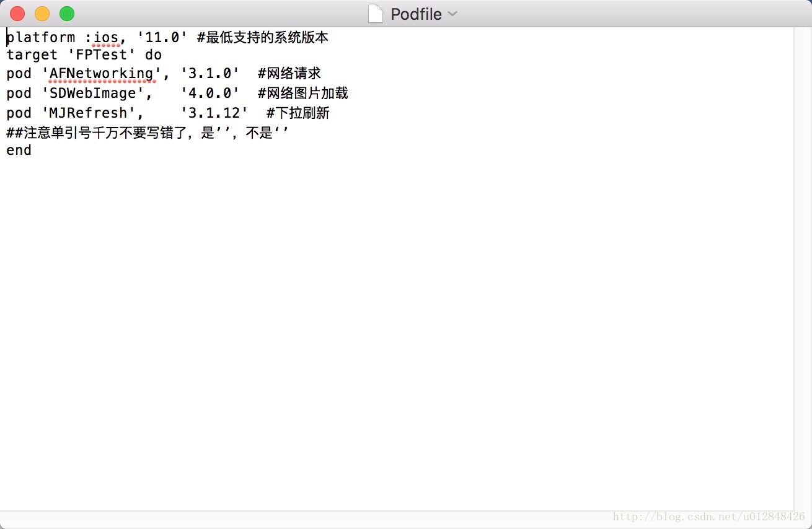The height and width of the screenshot is (529, 812).
Task: Minimize window using yellow button
Action: pyautogui.click(x=42, y=14)
